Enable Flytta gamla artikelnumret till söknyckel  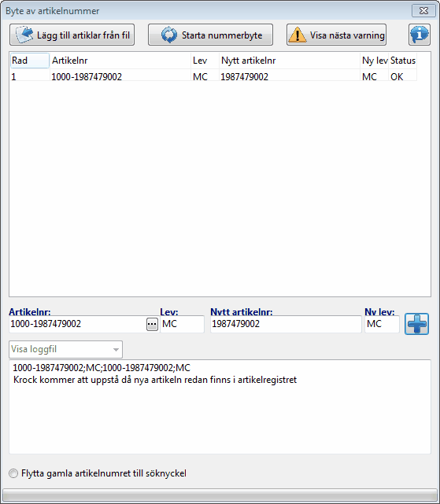pos(13,473)
